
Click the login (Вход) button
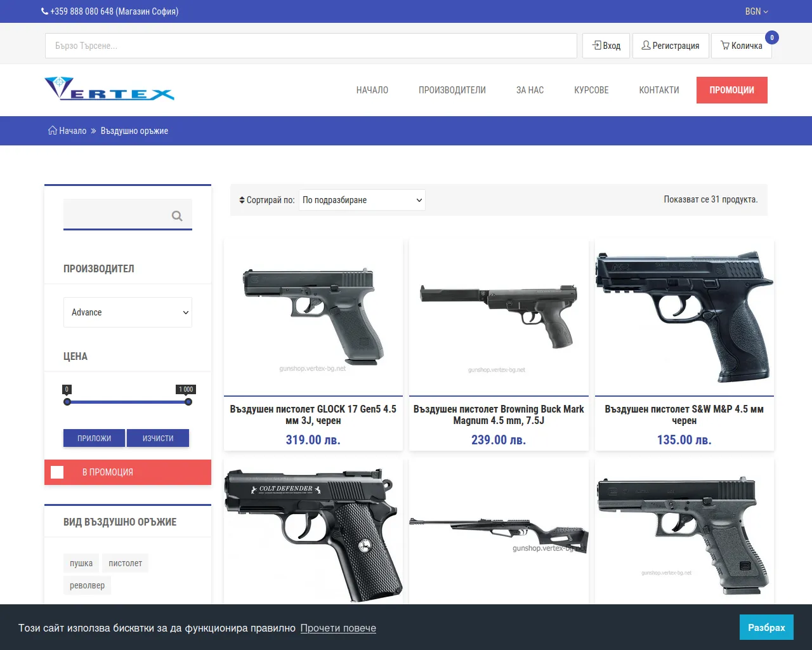tap(606, 46)
